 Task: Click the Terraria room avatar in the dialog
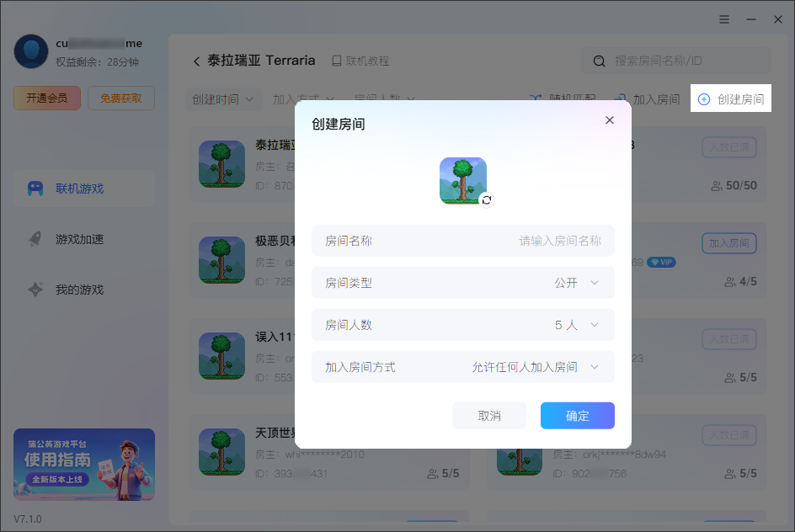463,180
